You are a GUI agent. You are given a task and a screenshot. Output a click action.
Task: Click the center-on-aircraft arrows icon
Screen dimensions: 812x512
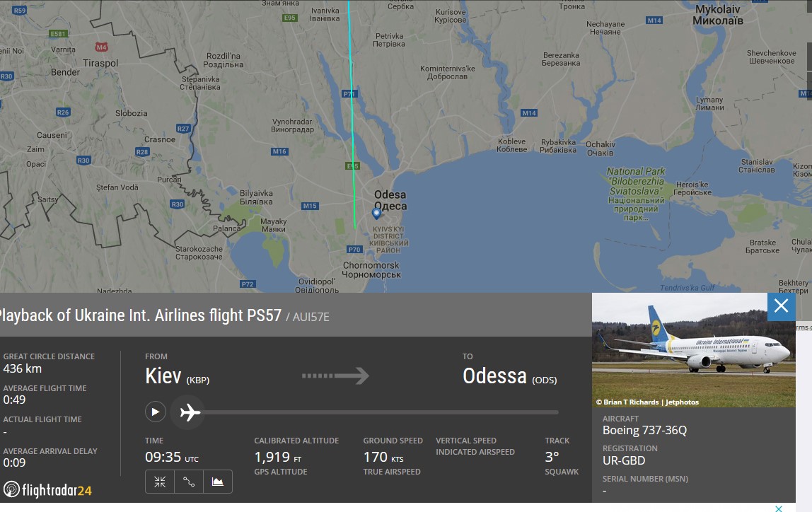[x=160, y=482]
